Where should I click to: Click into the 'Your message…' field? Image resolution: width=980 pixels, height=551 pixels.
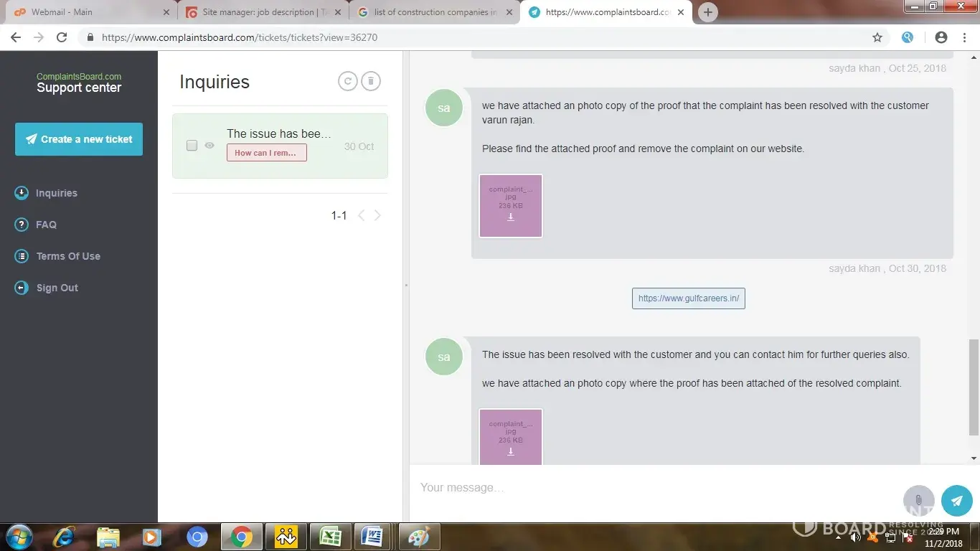coord(653,488)
